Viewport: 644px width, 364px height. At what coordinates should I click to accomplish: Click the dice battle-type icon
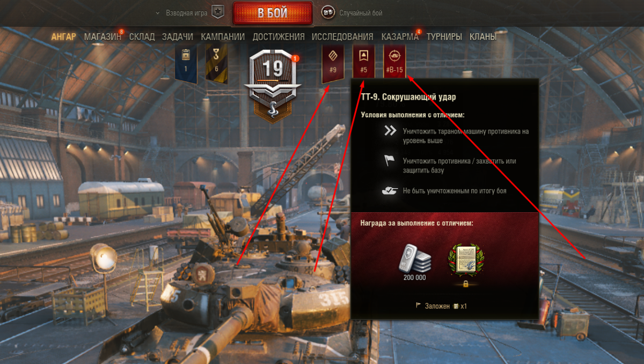click(328, 12)
